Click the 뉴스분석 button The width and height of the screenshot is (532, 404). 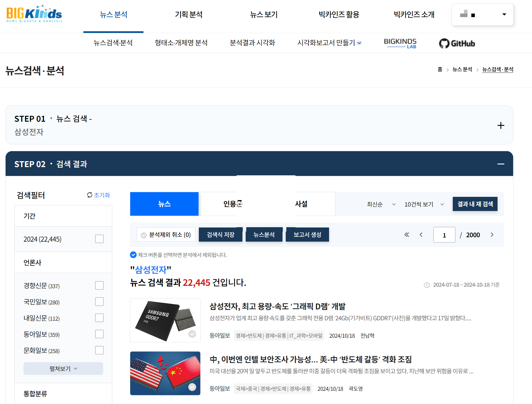point(264,235)
